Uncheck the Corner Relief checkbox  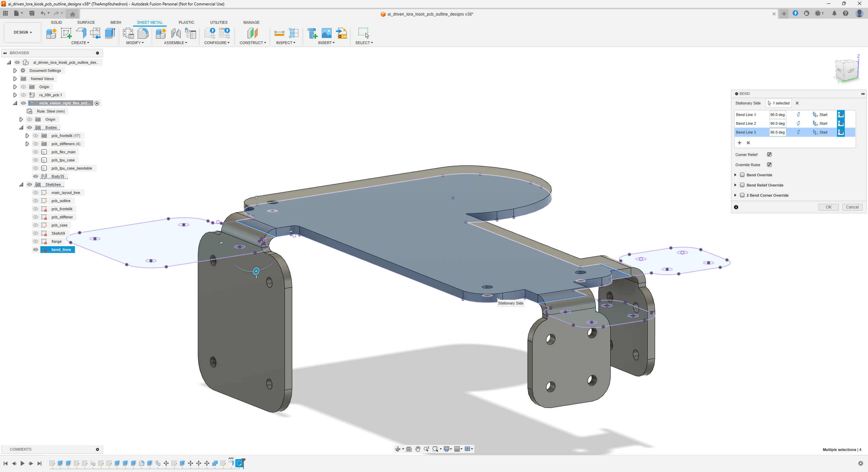769,155
